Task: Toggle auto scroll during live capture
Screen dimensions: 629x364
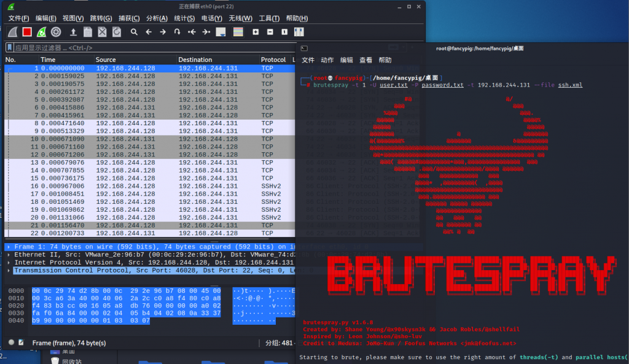Action: click(221, 32)
